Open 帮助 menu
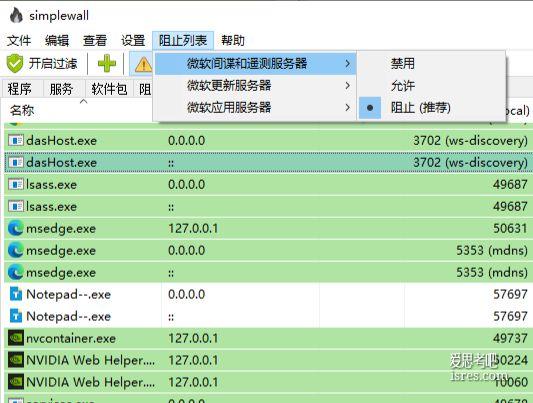Screen dimensions: 533x403 coord(233,41)
